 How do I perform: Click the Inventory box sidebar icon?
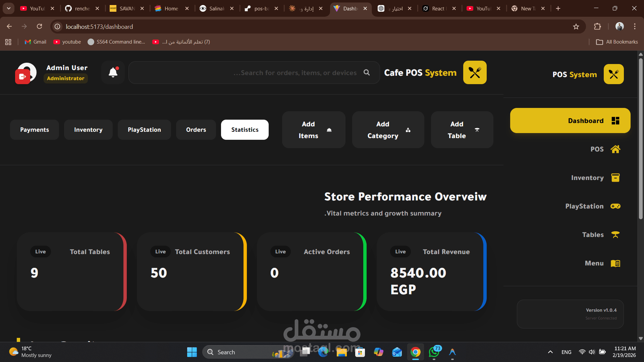tap(615, 178)
